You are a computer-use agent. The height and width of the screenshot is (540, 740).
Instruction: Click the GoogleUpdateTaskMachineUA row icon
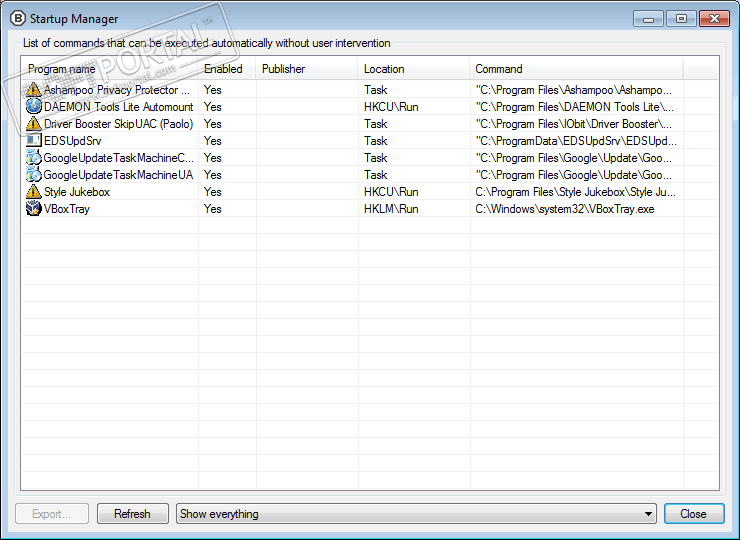coord(34,174)
